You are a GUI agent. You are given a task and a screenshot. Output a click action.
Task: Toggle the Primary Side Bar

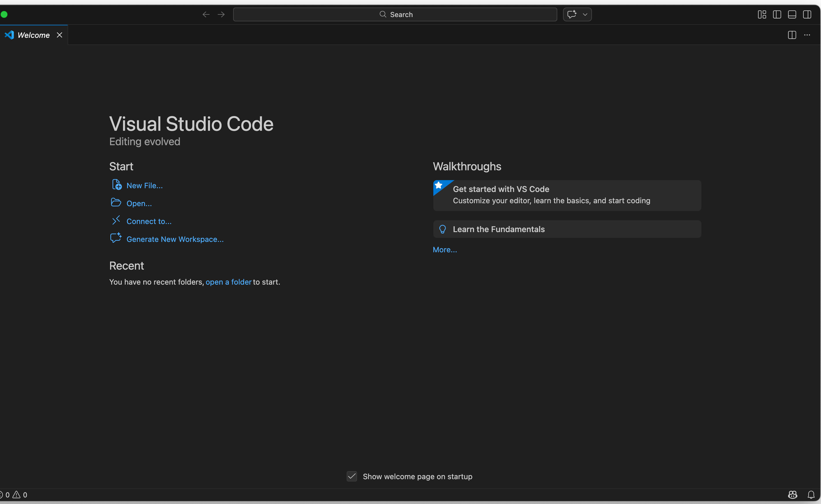coord(777,14)
